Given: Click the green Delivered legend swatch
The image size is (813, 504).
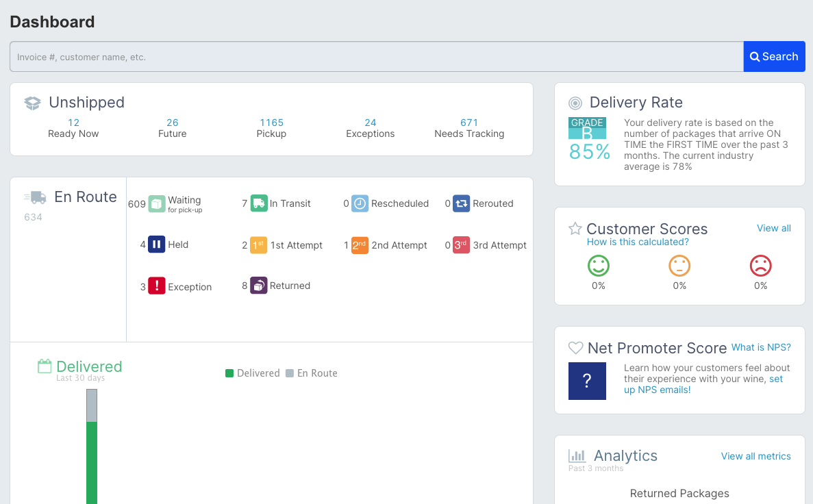Looking at the screenshot, I should [x=229, y=373].
